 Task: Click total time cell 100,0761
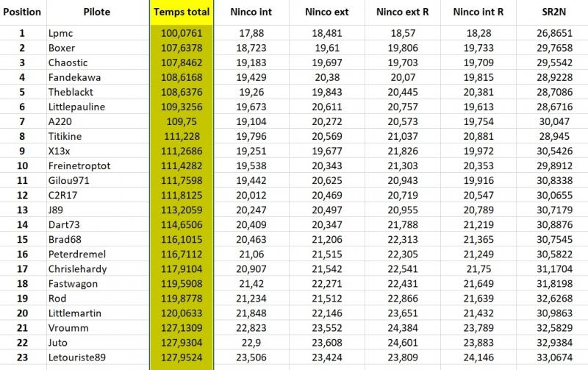tap(182, 33)
